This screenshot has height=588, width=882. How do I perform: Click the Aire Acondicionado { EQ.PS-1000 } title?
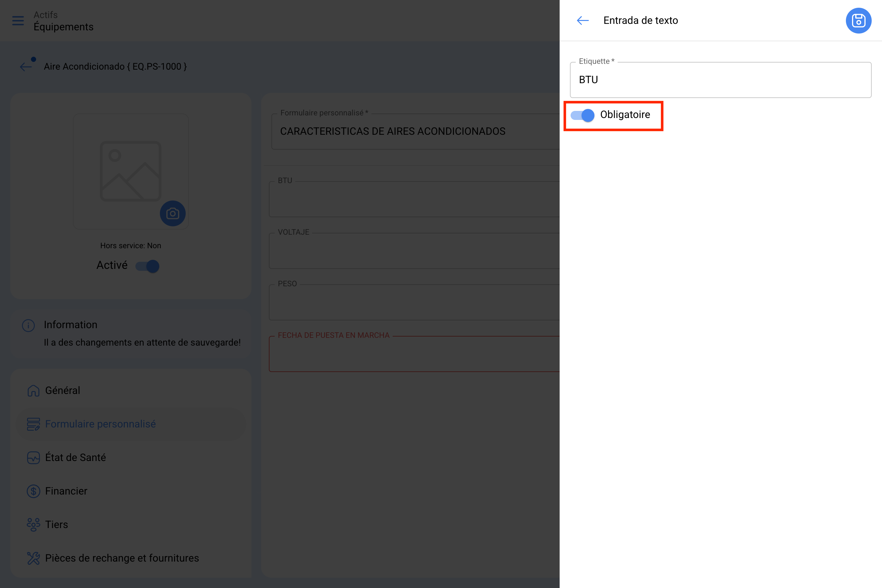click(x=115, y=67)
